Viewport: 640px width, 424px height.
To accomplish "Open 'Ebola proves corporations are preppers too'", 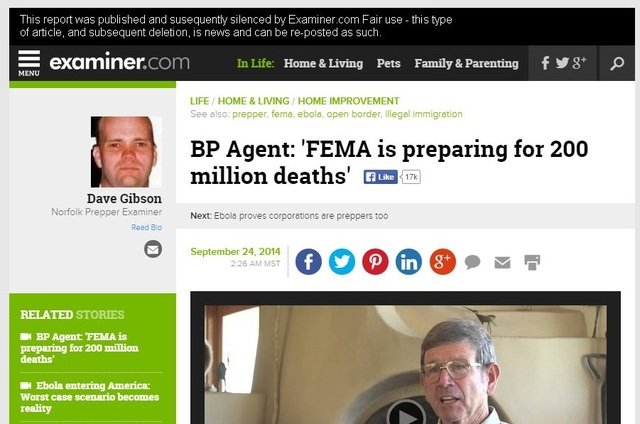I will pyautogui.click(x=301, y=216).
